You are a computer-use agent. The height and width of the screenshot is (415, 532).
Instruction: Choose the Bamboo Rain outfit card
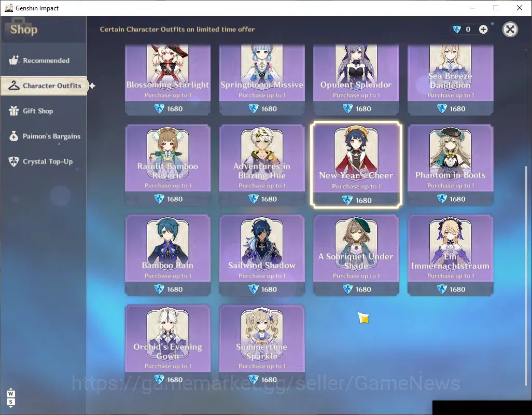click(x=167, y=255)
